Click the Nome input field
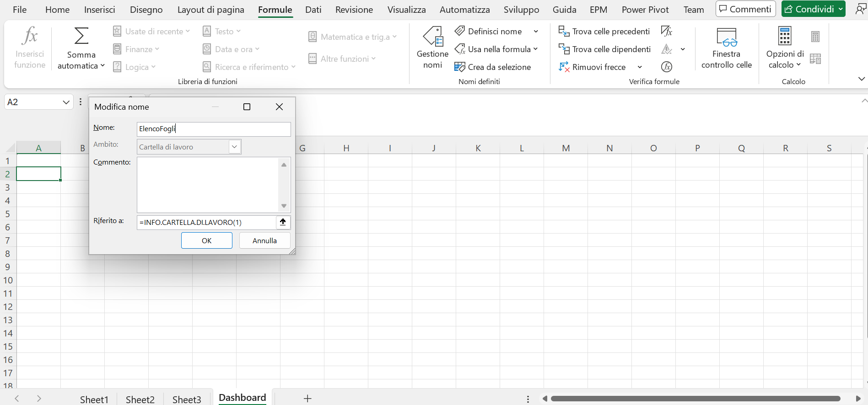The height and width of the screenshot is (405, 868). pos(214,129)
